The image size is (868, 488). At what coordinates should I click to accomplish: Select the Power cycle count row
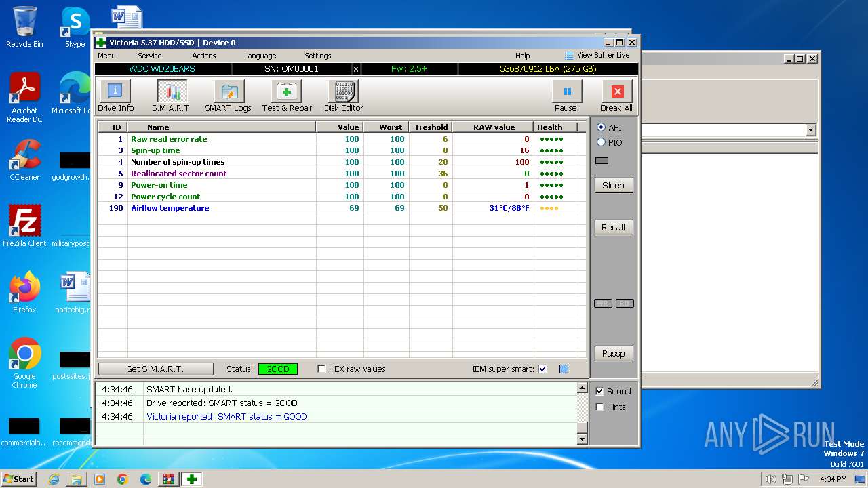click(342, 197)
